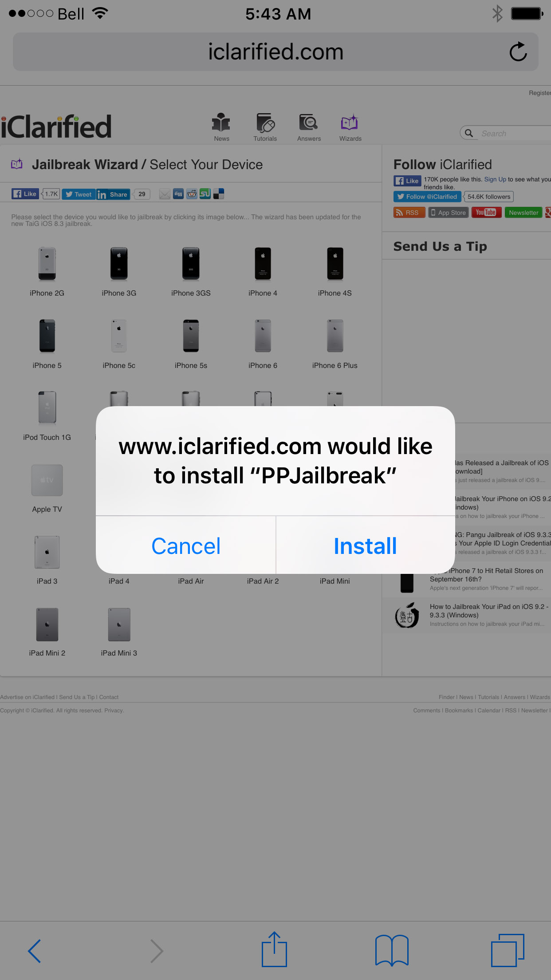Cancel the PPJailbreak install prompt
Image resolution: width=551 pixels, height=980 pixels.
pyautogui.click(x=186, y=545)
